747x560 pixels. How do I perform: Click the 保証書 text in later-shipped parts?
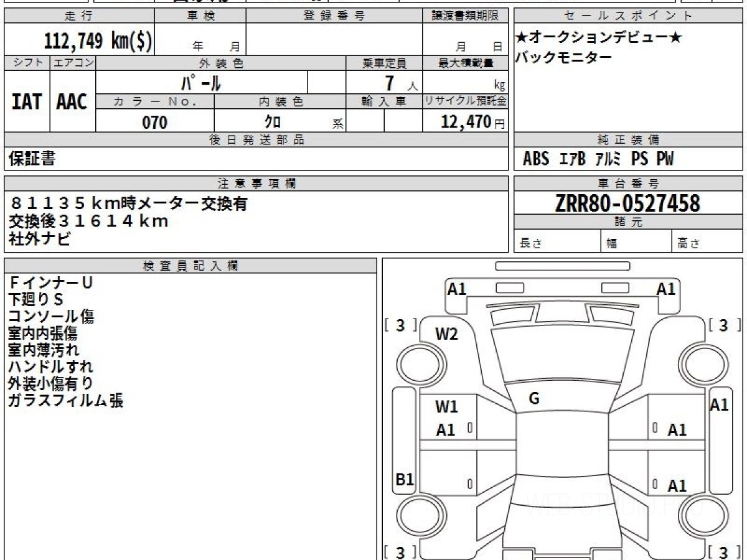[32, 159]
